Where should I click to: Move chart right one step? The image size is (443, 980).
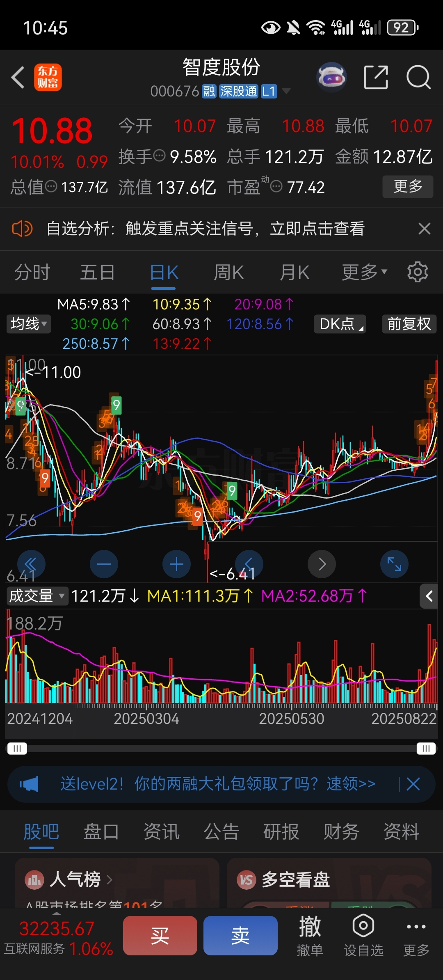(x=322, y=564)
